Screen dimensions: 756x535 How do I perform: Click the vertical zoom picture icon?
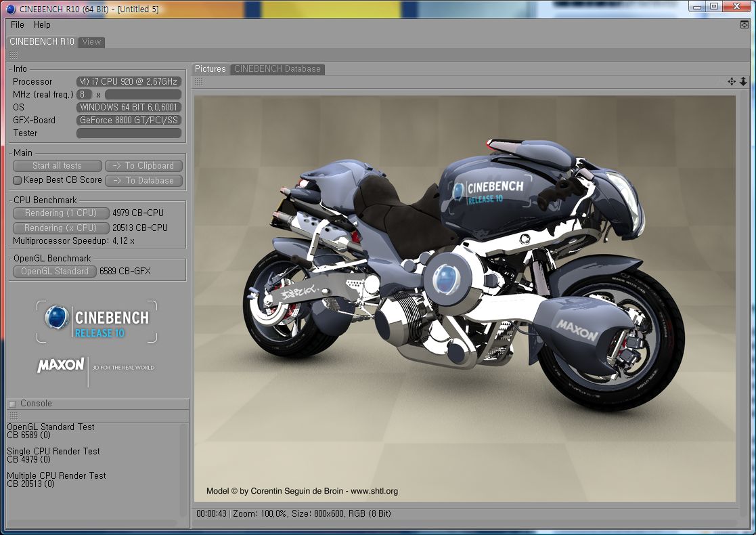pyautogui.click(x=743, y=81)
